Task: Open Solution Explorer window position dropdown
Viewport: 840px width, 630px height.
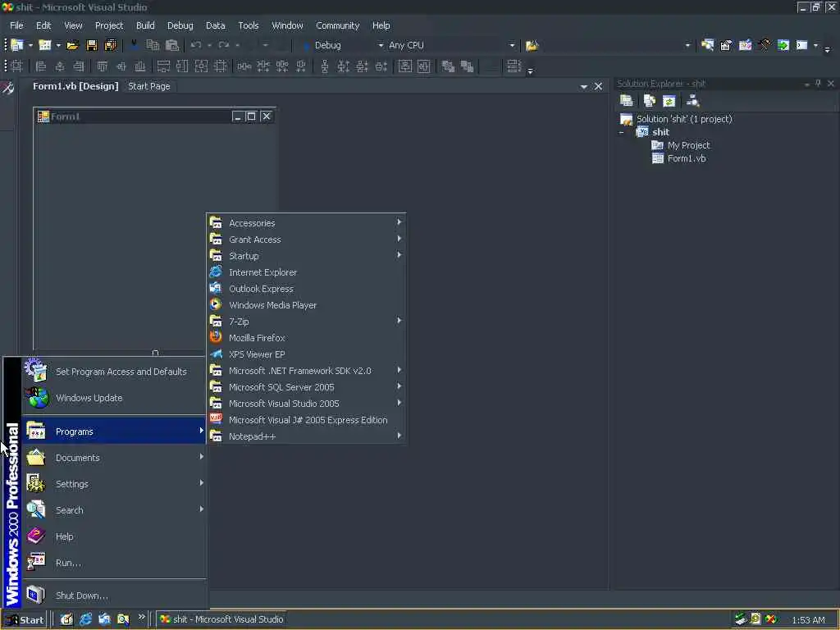Action: (x=807, y=84)
